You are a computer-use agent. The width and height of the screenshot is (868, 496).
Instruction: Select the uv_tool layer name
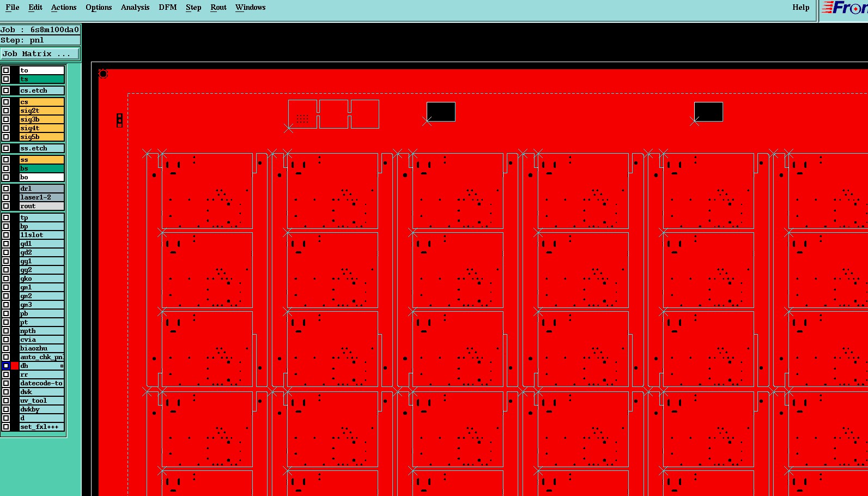(42, 401)
